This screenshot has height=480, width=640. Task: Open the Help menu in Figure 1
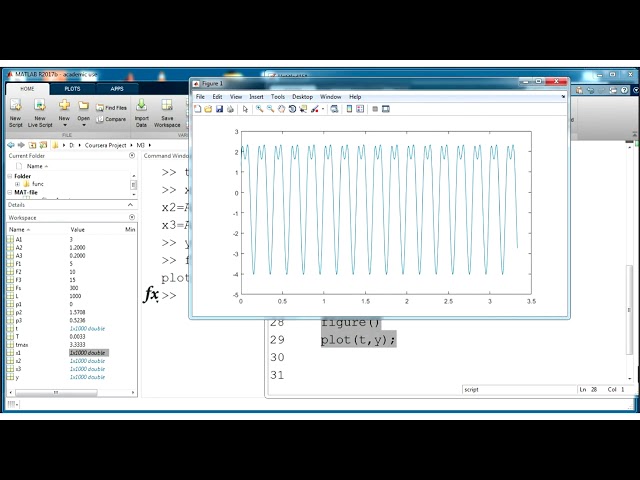pos(355,97)
